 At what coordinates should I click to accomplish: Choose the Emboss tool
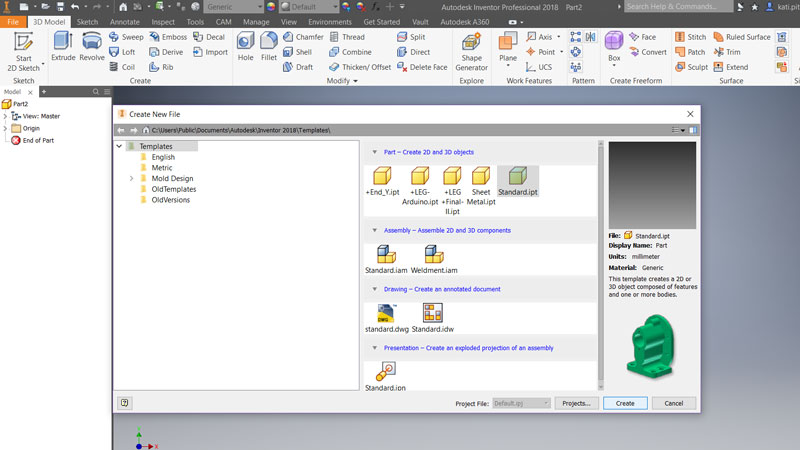(x=168, y=37)
